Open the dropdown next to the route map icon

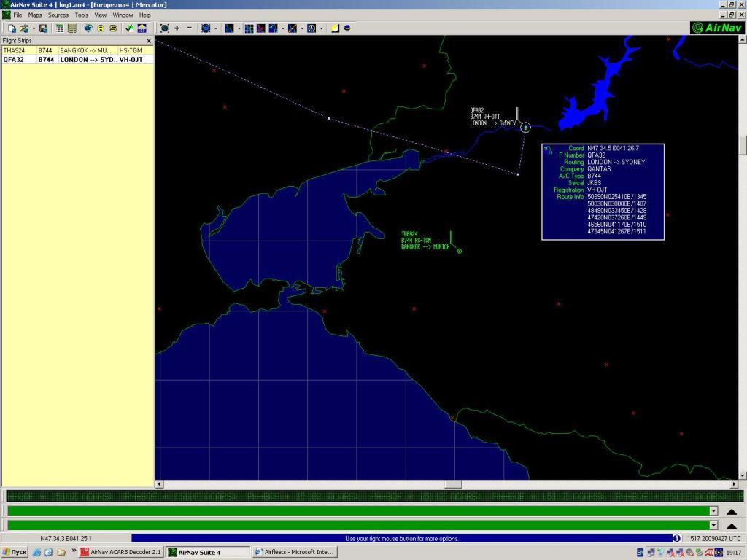[302, 28]
